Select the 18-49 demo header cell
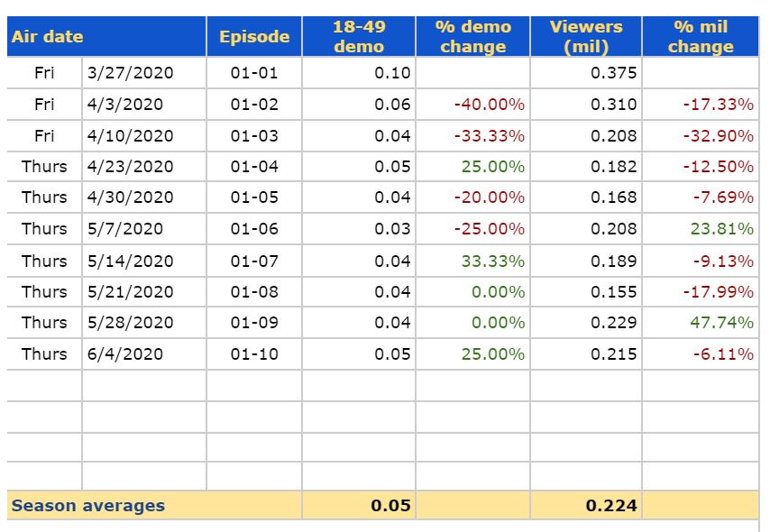This screenshot has width=770, height=532. coord(358,37)
